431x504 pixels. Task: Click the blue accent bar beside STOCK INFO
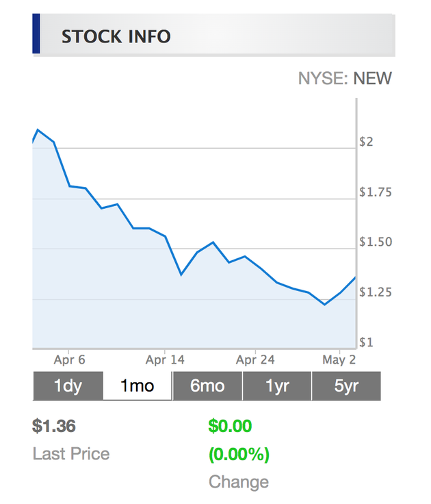coord(36,36)
